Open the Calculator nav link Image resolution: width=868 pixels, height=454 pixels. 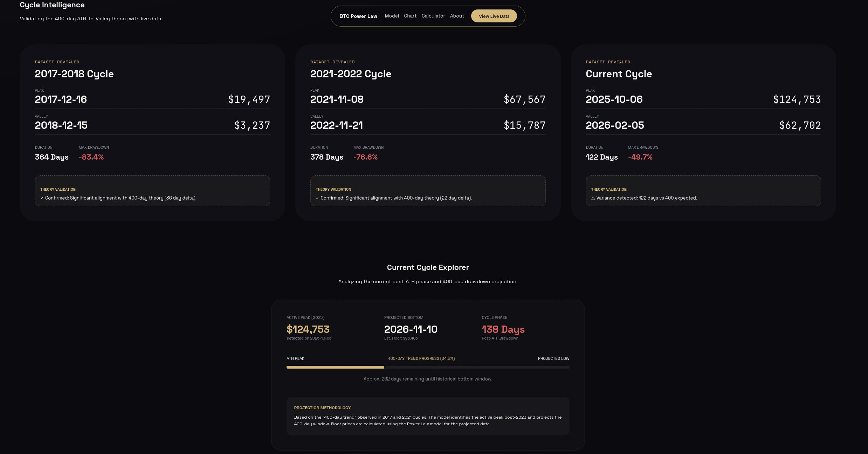(433, 16)
